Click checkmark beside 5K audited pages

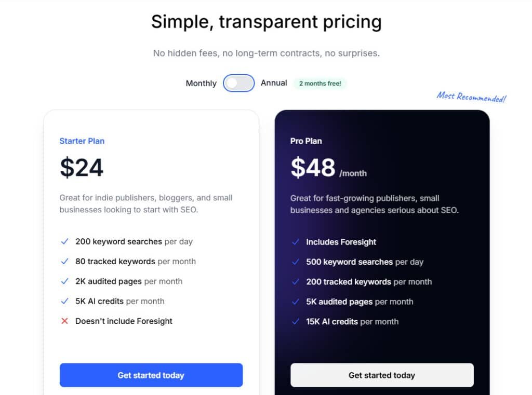pos(296,302)
